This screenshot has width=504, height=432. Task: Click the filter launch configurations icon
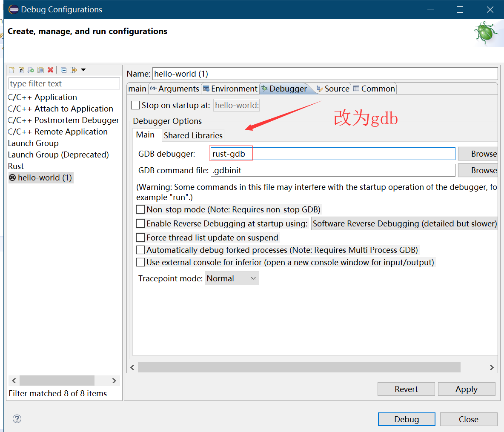pyautogui.click(x=74, y=70)
